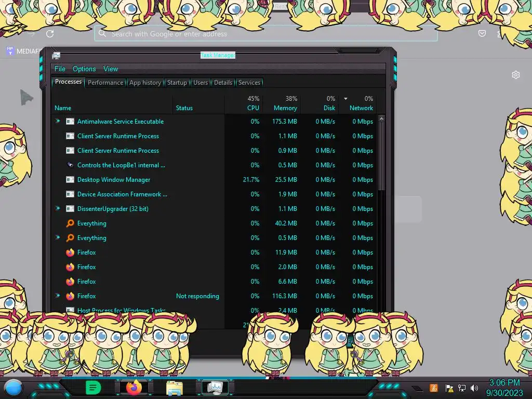The height and width of the screenshot is (399, 532).
Task: Click the Not responding status text
Action: pos(197,296)
